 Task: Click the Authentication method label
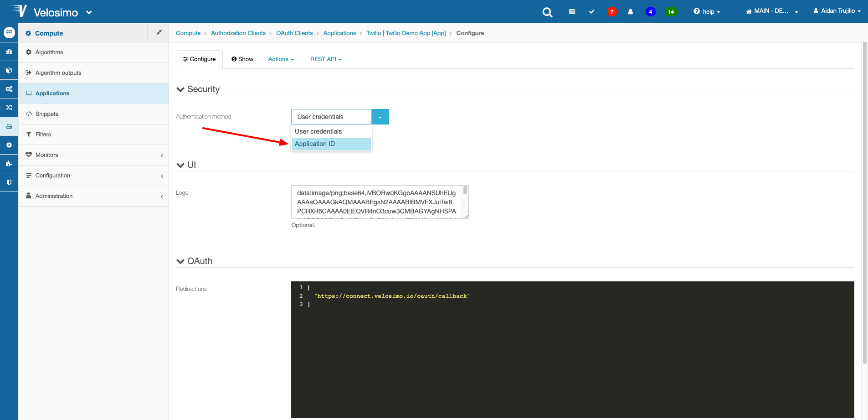tap(204, 117)
